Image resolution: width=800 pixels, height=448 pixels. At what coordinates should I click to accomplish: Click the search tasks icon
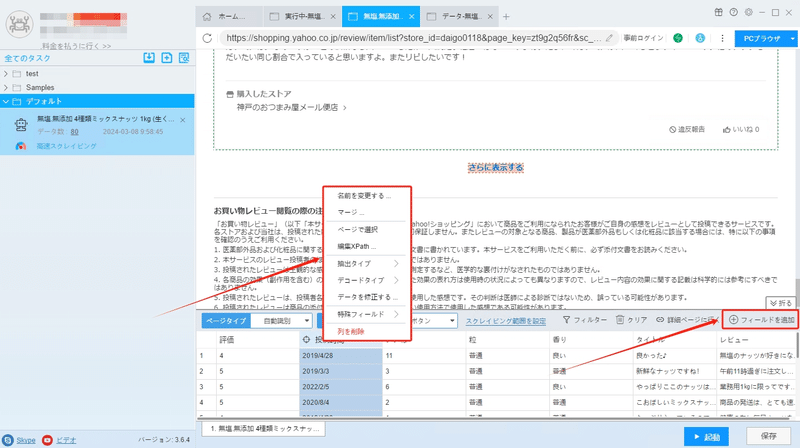[x=184, y=58]
